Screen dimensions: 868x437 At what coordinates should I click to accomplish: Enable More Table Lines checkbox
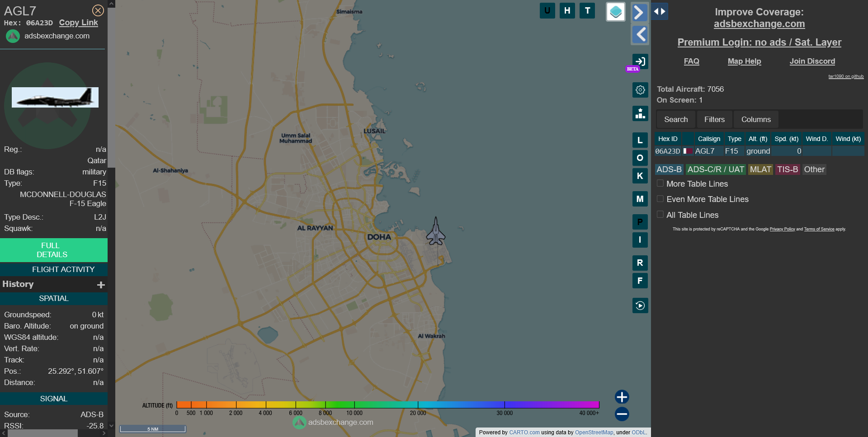coord(660,183)
